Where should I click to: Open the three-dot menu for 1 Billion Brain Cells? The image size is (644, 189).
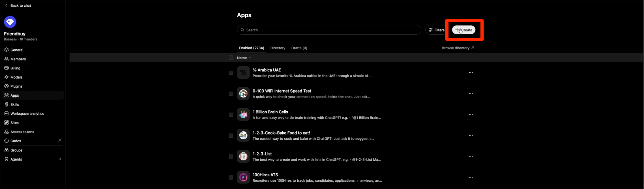(x=471, y=114)
